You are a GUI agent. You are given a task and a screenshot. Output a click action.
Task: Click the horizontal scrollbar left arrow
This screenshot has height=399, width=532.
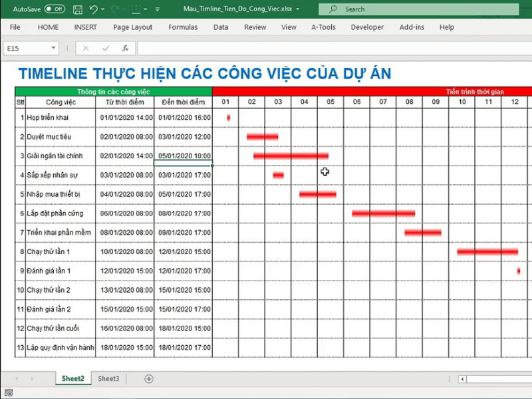462,379
